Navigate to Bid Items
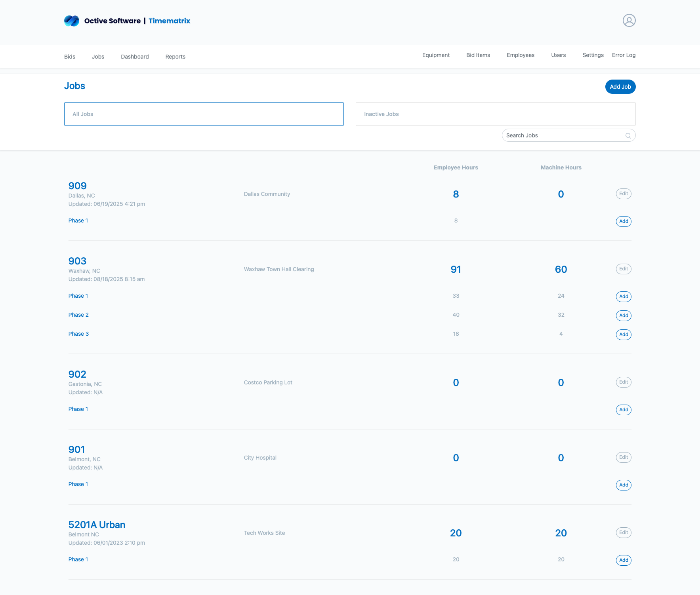Image resolution: width=700 pixels, height=595 pixels. click(x=478, y=55)
